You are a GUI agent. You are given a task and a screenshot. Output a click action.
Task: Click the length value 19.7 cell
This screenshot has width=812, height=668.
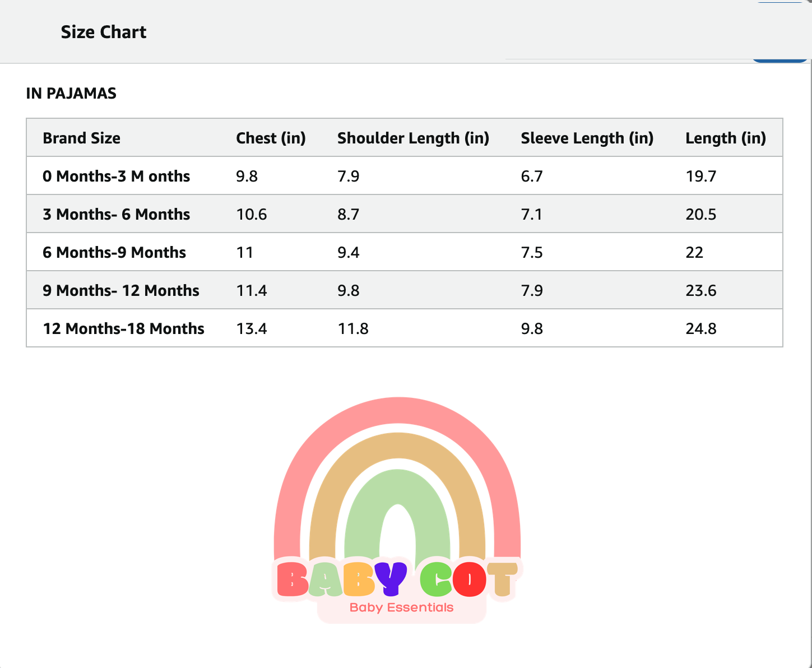(x=701, y=176)
